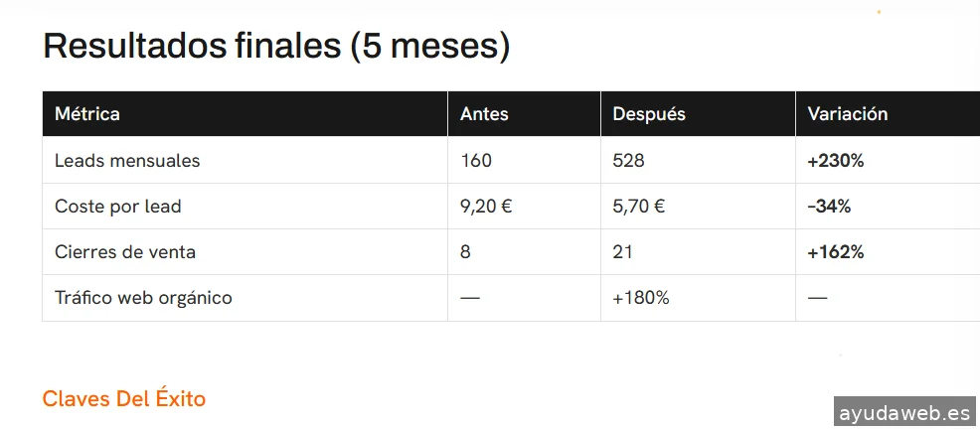The image size is (980, 430).
Task: Select the "Coste por lead" row label
Action: pos(118,207)
